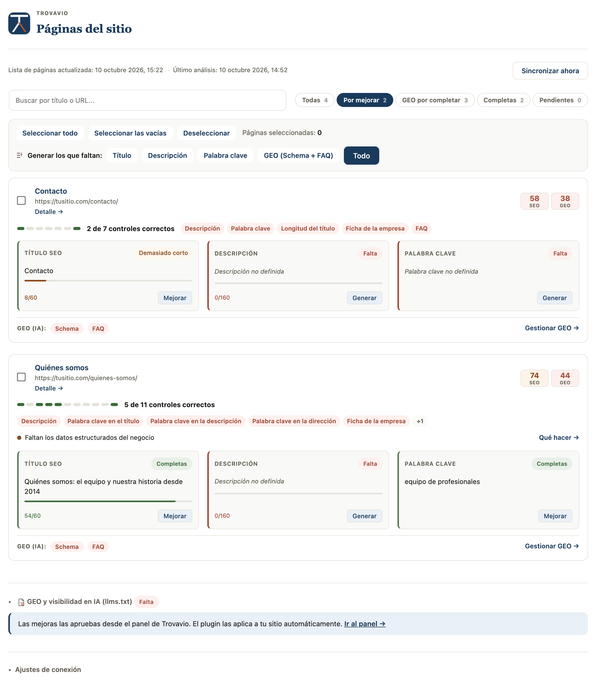The width and height of the screenshot is (613, 700).
Task: Click Quiénes somos title length bar 54/60
Action: pos(108,501)
